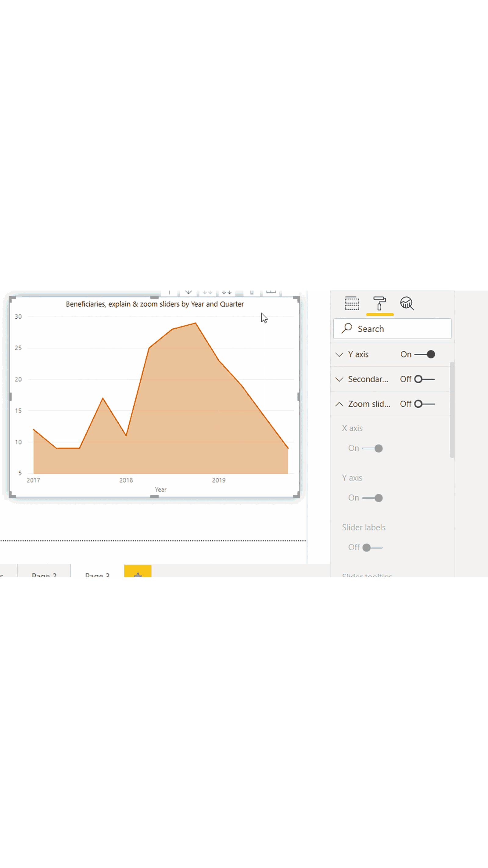488x868 pixels.
Task: Click the dark double-arrow expand level icon
Action: (x=227, y=292)
